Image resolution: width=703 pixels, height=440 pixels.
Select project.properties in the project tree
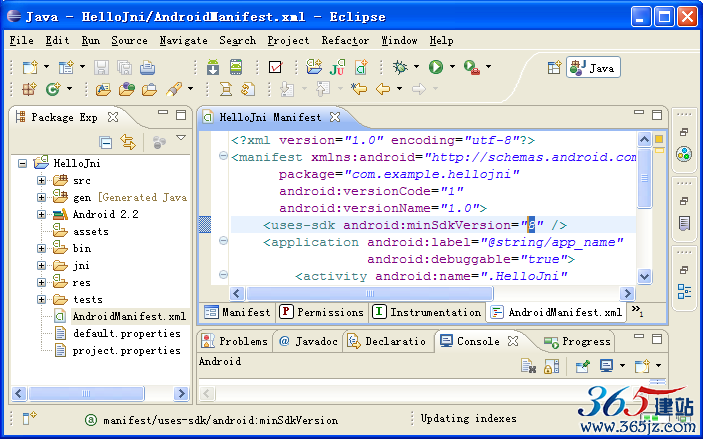pos(127,350)
